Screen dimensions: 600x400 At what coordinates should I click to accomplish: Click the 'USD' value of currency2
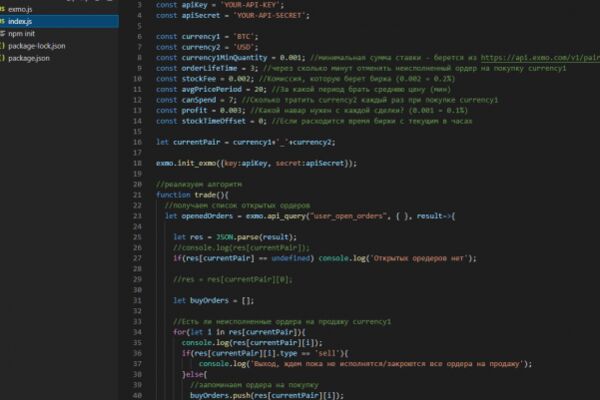tap(244, 47)
